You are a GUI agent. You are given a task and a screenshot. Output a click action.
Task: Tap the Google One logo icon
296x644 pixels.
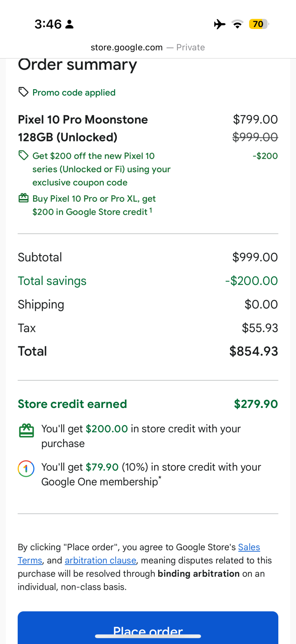pos(26,469)
